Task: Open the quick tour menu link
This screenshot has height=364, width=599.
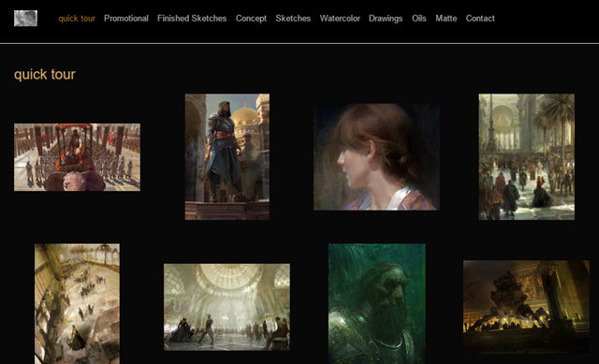Action: pyautogui.click(x=77, y=19)
